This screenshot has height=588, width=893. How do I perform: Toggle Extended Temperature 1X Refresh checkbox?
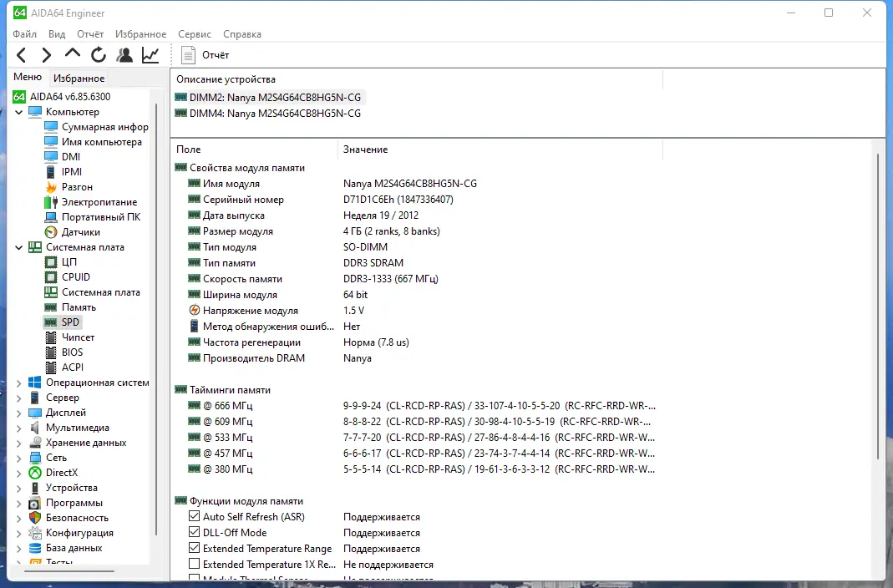click(194, 564)
